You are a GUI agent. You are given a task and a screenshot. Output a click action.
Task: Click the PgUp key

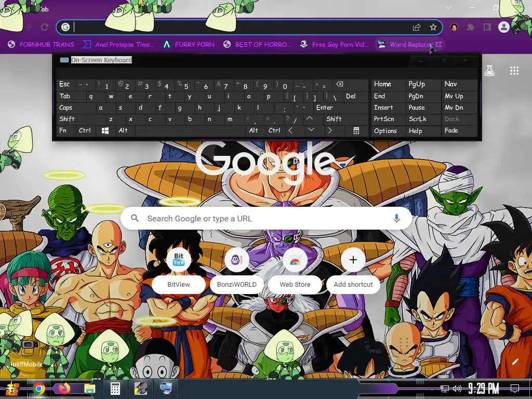pos(423,85)
